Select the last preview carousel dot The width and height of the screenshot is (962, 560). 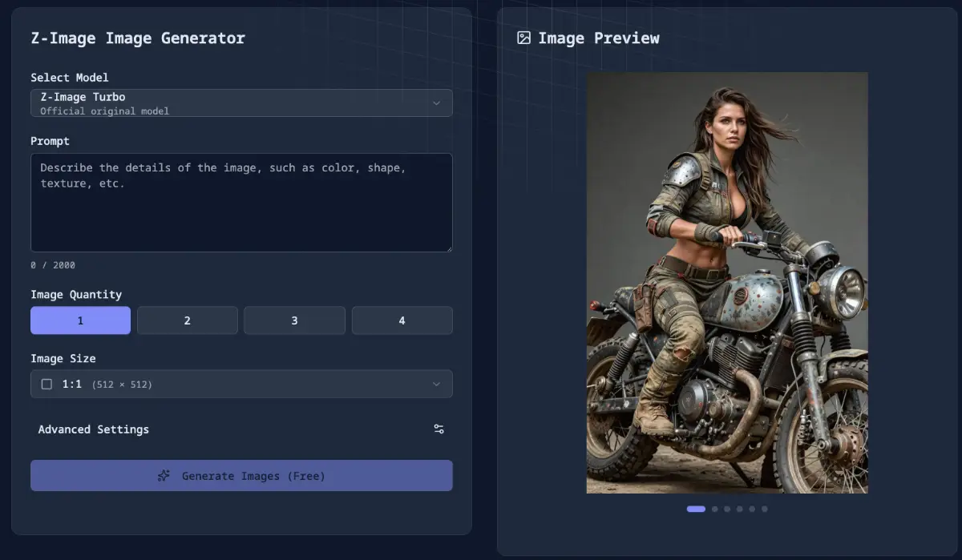tap(764, 509)
